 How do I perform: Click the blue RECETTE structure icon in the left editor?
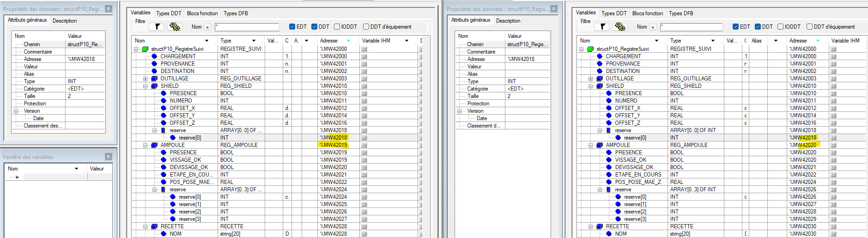click(154, 226)
